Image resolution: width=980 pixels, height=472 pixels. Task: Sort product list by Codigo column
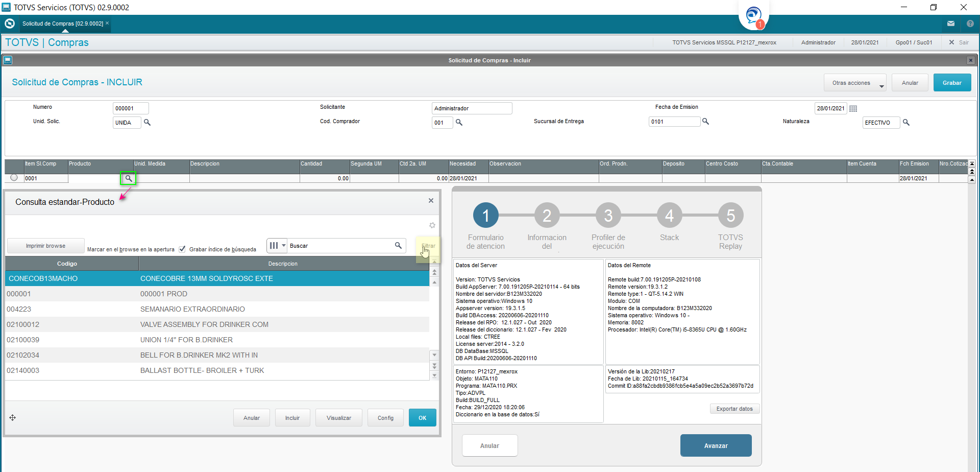tap(67, 264)
